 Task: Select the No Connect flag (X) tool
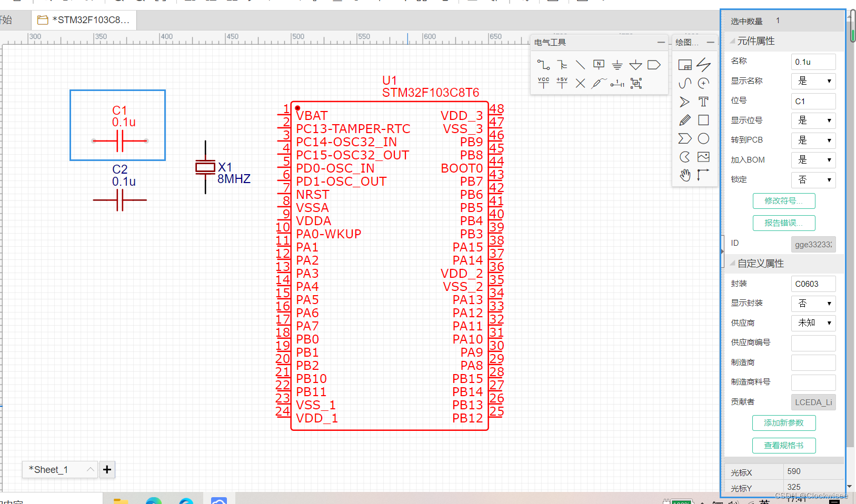pos(580,83)
